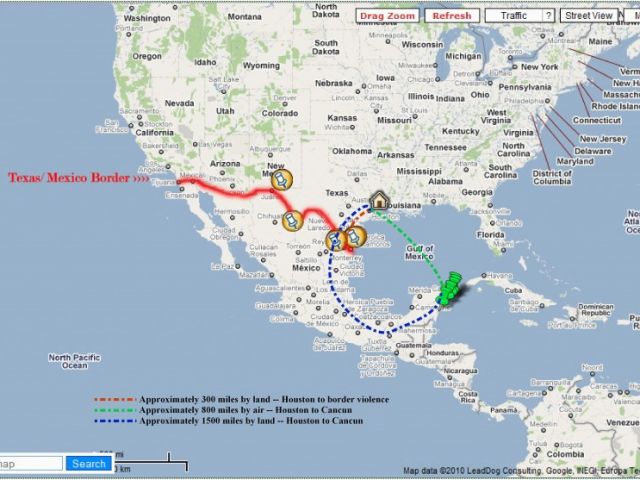Screen dimensions: 640x480
Task: Click the pushpin marker over New Mexico
Action: pos(282,180)
